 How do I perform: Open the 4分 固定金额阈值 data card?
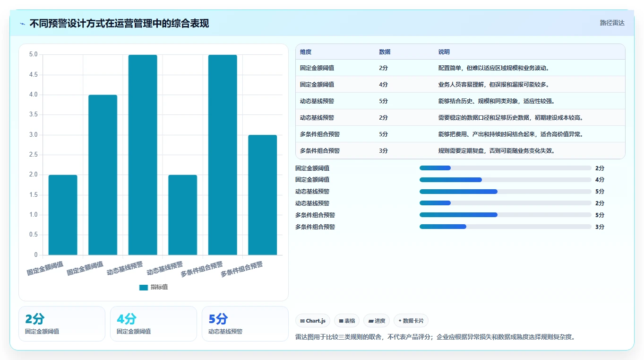point(154,324)
